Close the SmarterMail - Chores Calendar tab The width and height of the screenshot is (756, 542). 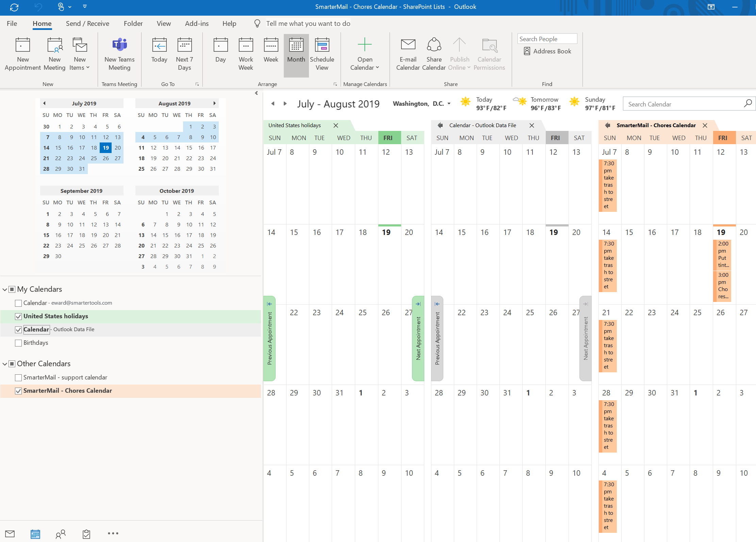(705, 125)
